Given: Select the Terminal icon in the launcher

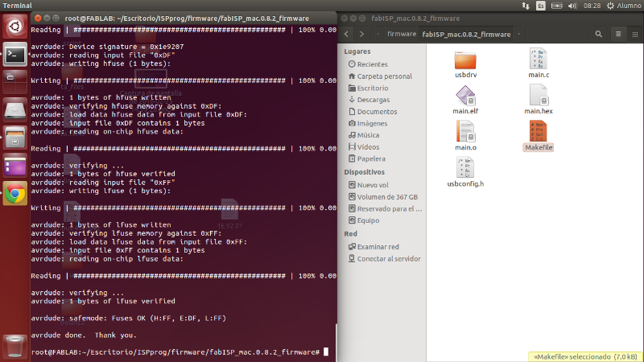Looking at the screenshot, I should [x=14, y=54].
